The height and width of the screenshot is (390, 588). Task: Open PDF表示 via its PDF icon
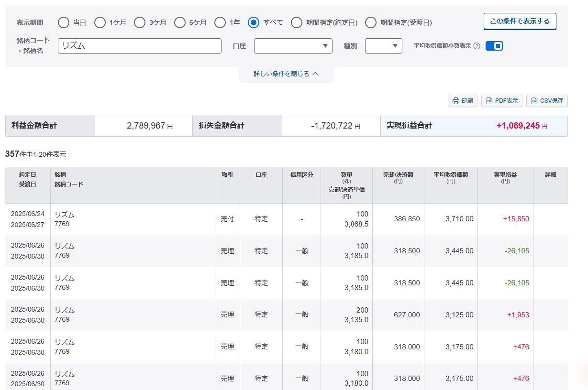(489, 101)
